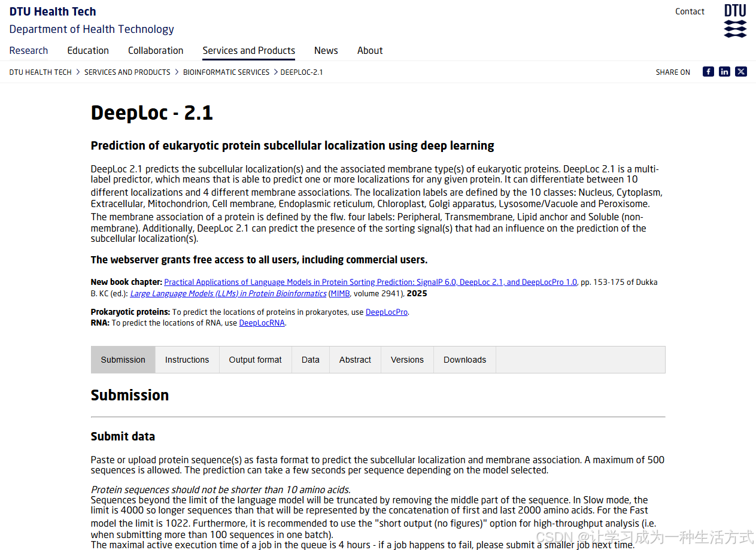Click the 'New book chapter:' label
This screenshot has height=550, width=756.
[x=126, y=282]
